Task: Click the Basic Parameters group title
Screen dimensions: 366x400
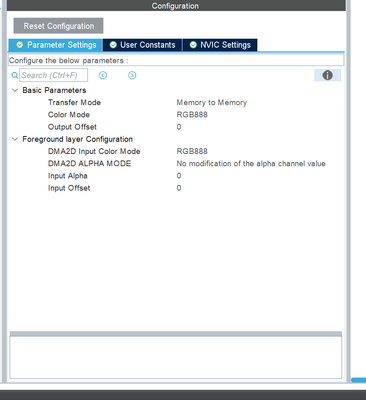Action: [x=54, y=90]
